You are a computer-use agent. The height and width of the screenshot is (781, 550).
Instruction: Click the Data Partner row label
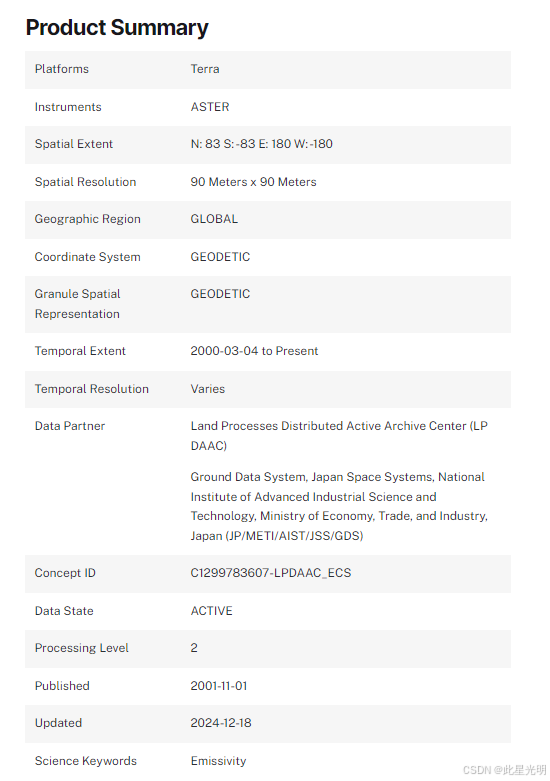click(x=70, y=426)
